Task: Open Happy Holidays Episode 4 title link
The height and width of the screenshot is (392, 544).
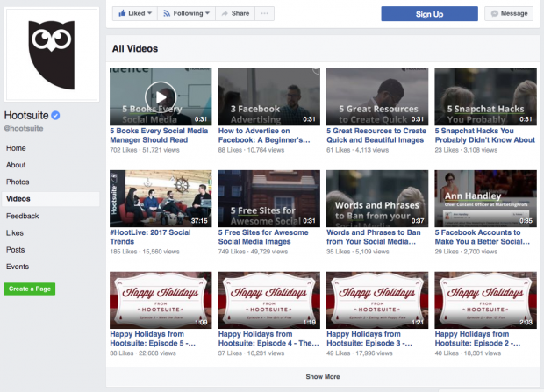Action: coord(268,339)
